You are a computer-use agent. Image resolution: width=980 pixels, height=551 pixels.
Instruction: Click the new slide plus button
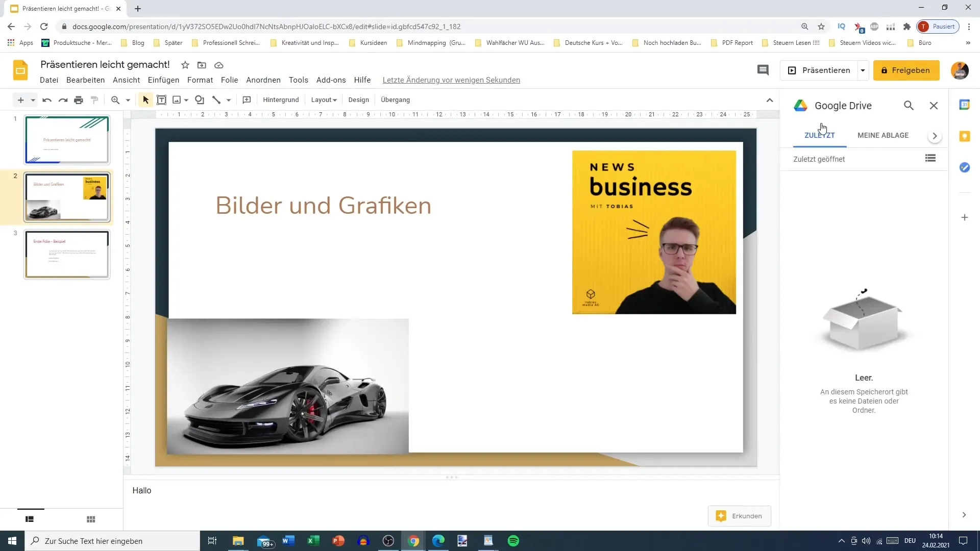pyautogui.click(x=20, y=100)
